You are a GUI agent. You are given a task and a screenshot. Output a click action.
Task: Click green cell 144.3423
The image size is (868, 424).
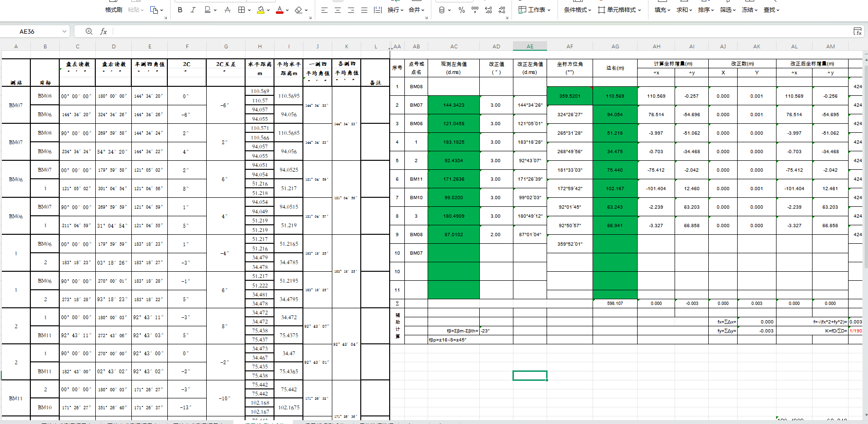(x=454, y=105)
